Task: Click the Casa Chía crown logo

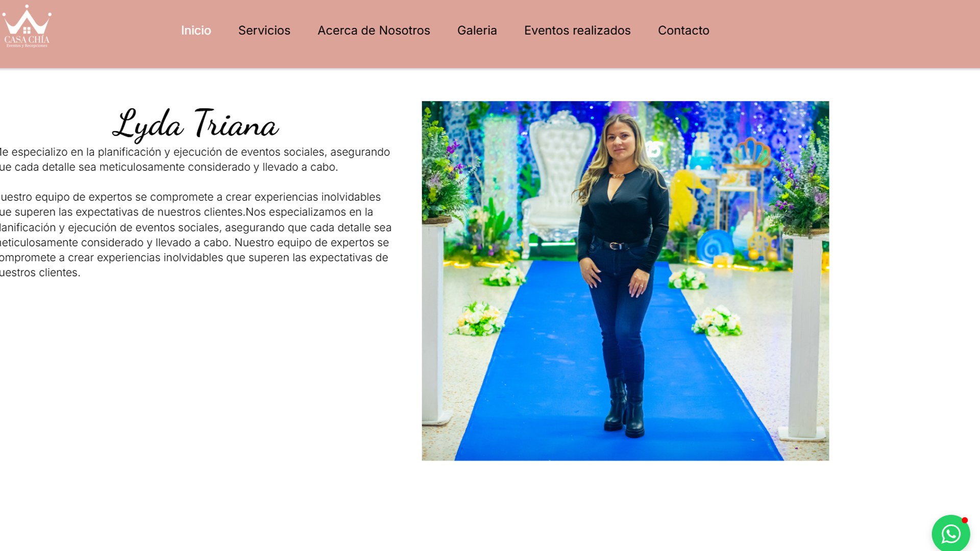Action: (x=27, y=27)
